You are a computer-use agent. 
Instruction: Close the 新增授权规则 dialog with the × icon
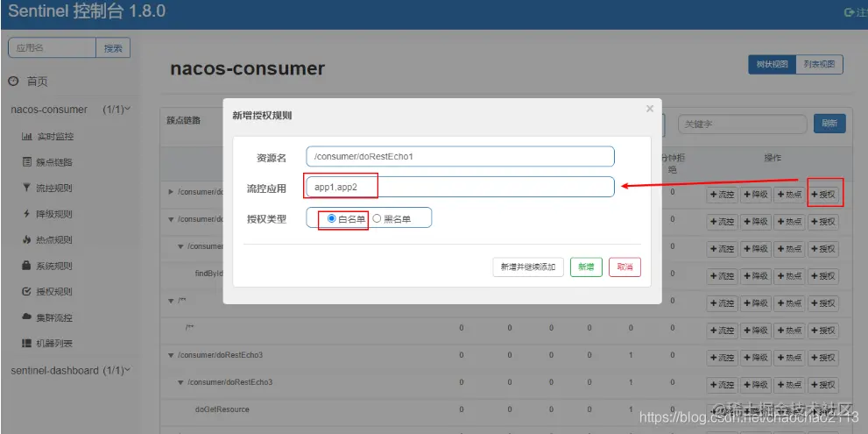tap(650, 110)
